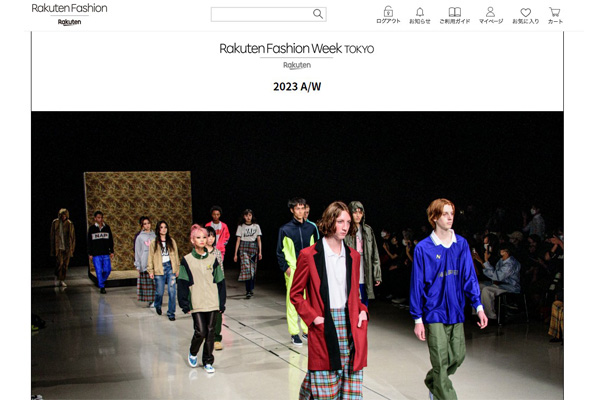Click the magnifying glass search icon

click(x=318, y=14)
